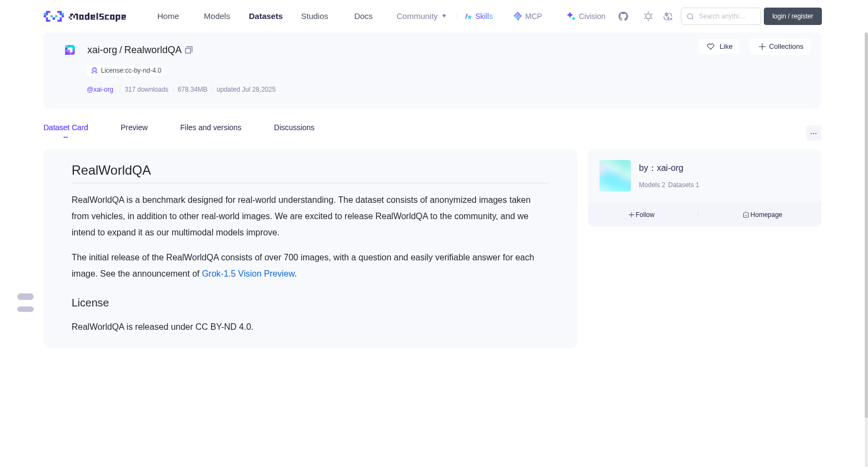Click the RealWorldQA card heading

(111, 170)
